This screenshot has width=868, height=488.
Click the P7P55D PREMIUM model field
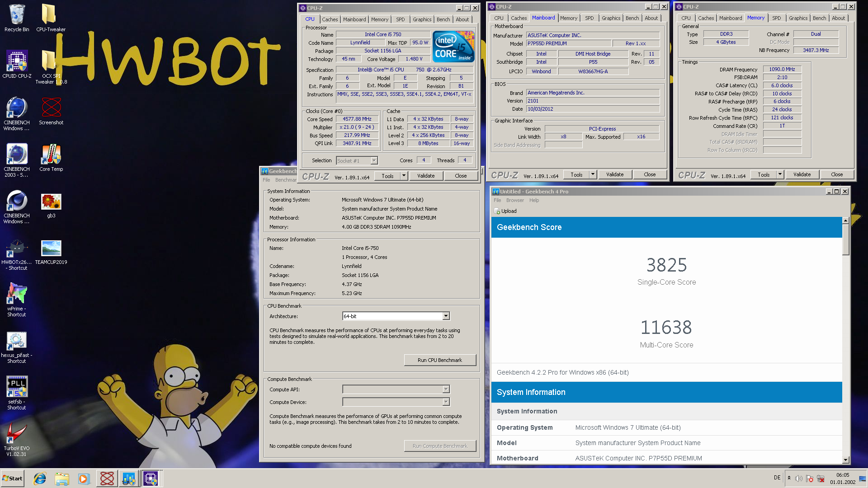(x=569, y=43)
